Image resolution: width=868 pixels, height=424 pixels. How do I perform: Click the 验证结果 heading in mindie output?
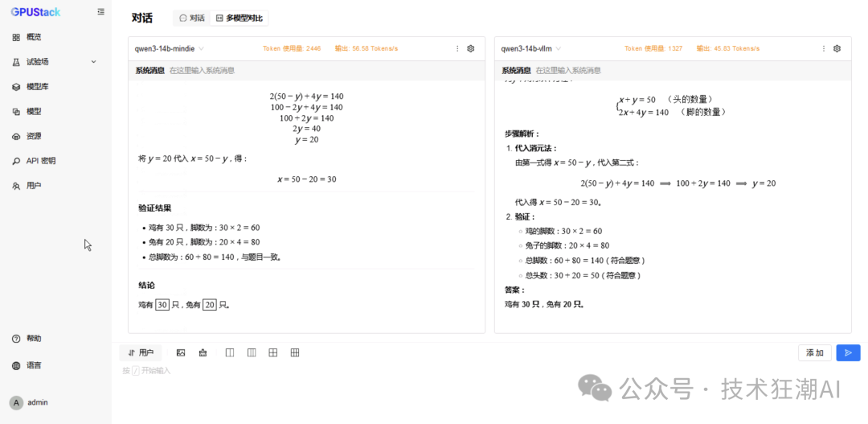pyautogui.click(x=155, y=208)
